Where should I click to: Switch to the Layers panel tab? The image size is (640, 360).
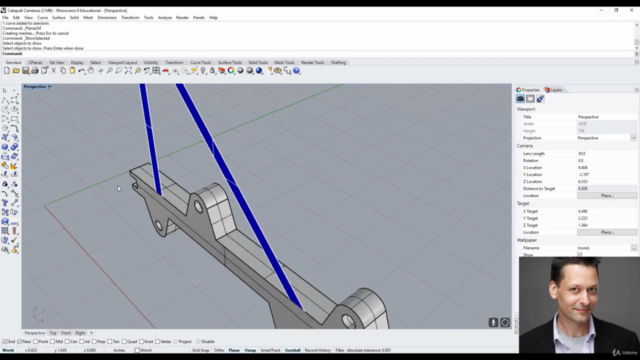(553, 90)
